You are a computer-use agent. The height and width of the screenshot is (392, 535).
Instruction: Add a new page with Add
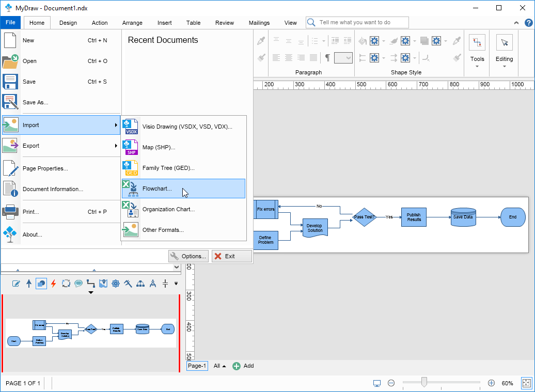(x=243, y=366)
